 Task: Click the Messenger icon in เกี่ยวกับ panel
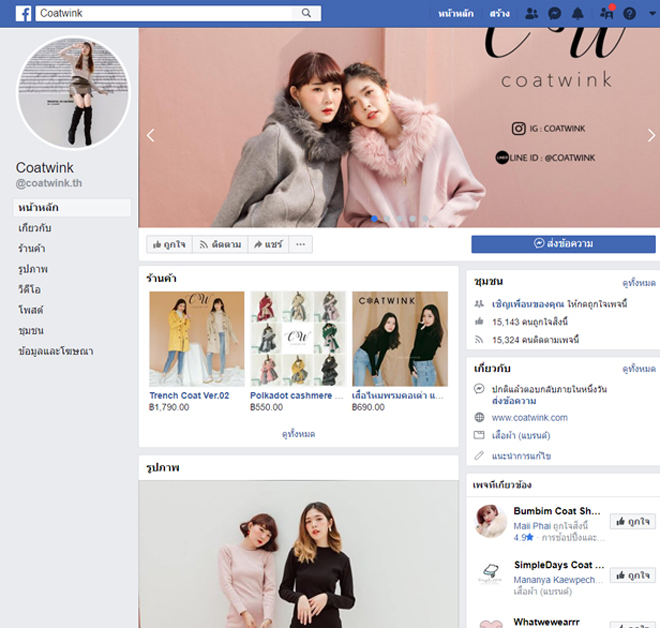[x=479, y=389]
